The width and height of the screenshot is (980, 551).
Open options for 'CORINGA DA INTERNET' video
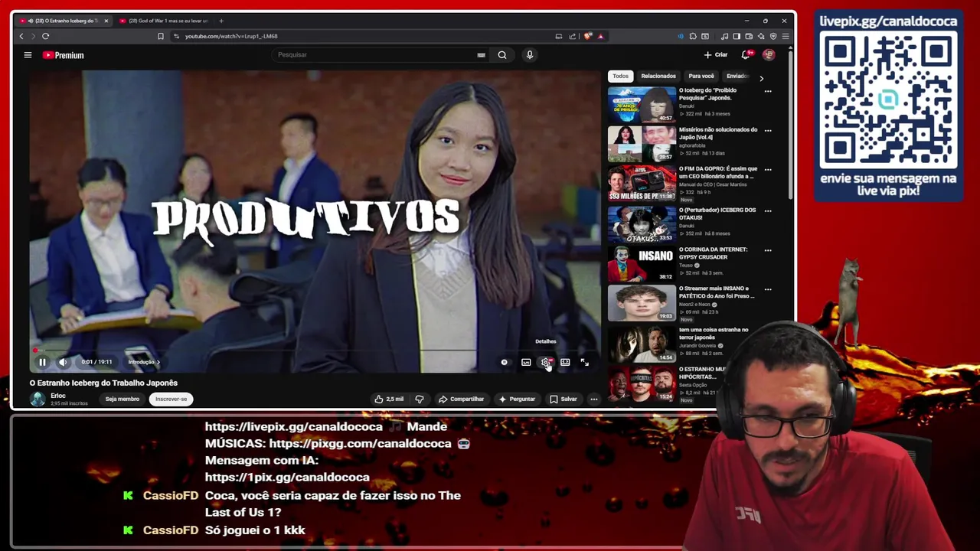pyautogui.click(x=768, y=250)
